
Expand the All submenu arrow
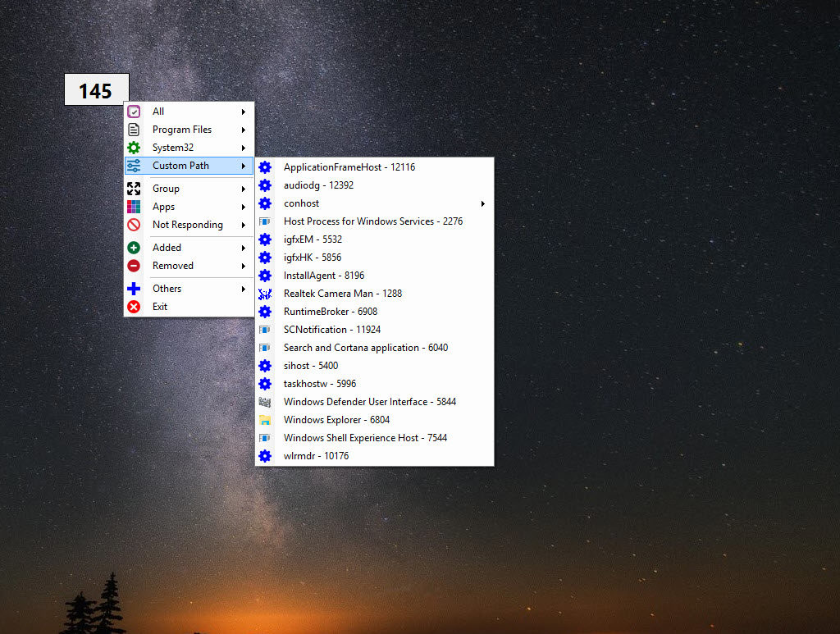(x=243, y=112)
